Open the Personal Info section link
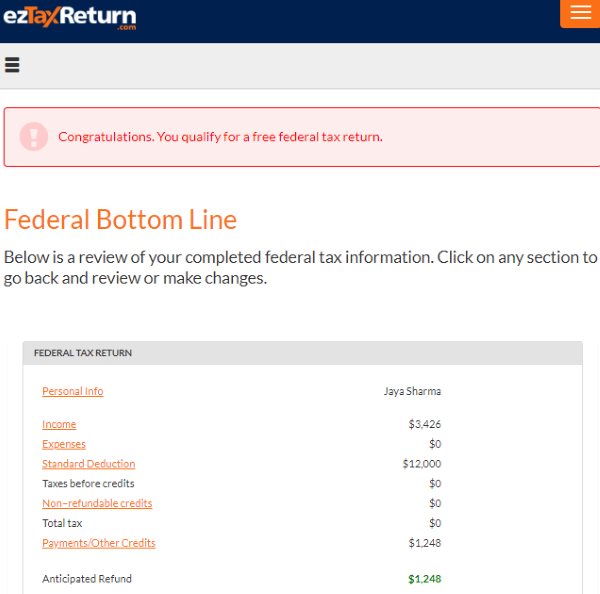Viewport: 600px width, 594px height. pos(72,391)
